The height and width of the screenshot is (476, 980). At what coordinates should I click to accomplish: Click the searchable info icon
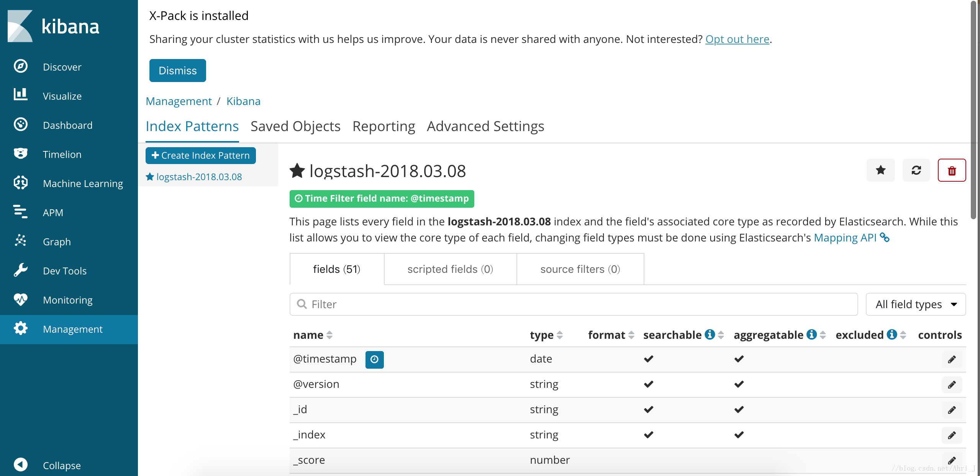click(x=710, y=335)
